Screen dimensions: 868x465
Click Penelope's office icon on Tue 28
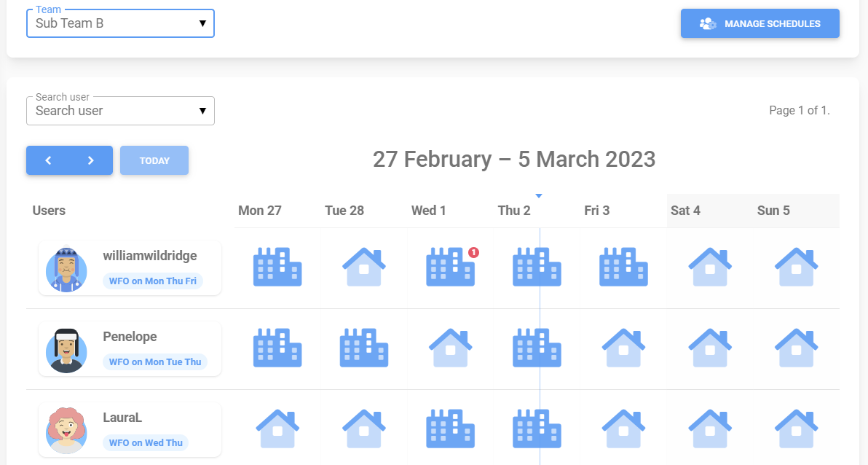[363, 348]
